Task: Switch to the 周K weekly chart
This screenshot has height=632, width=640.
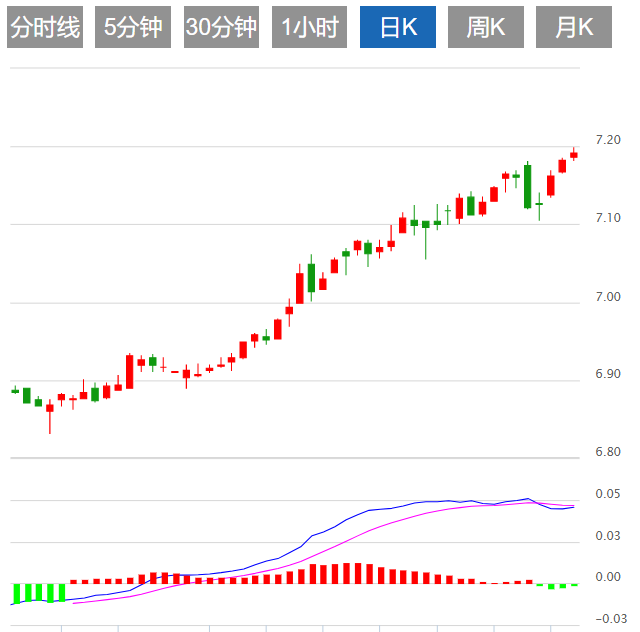Action: coord(485,27)
